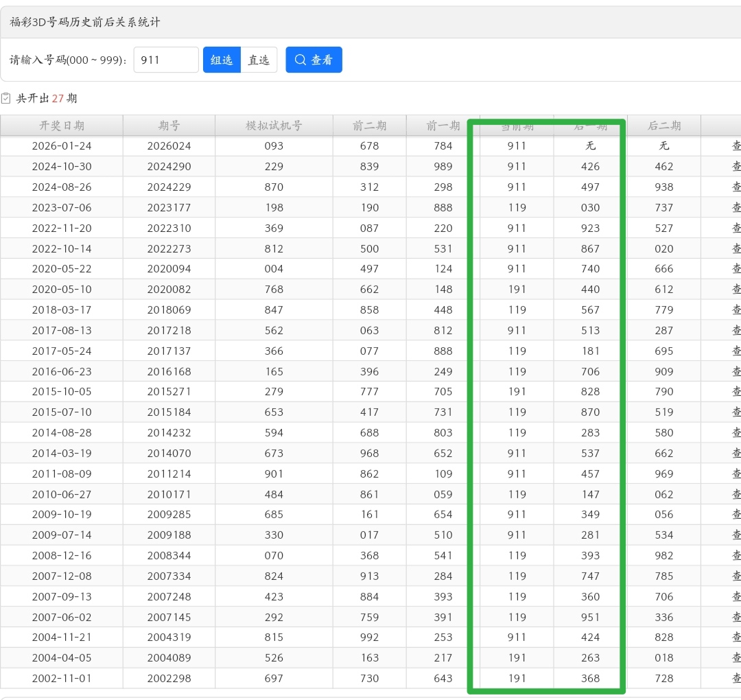Click the 前一期 column header
Viewport: 741px width, 700px height.
[443, 126]
